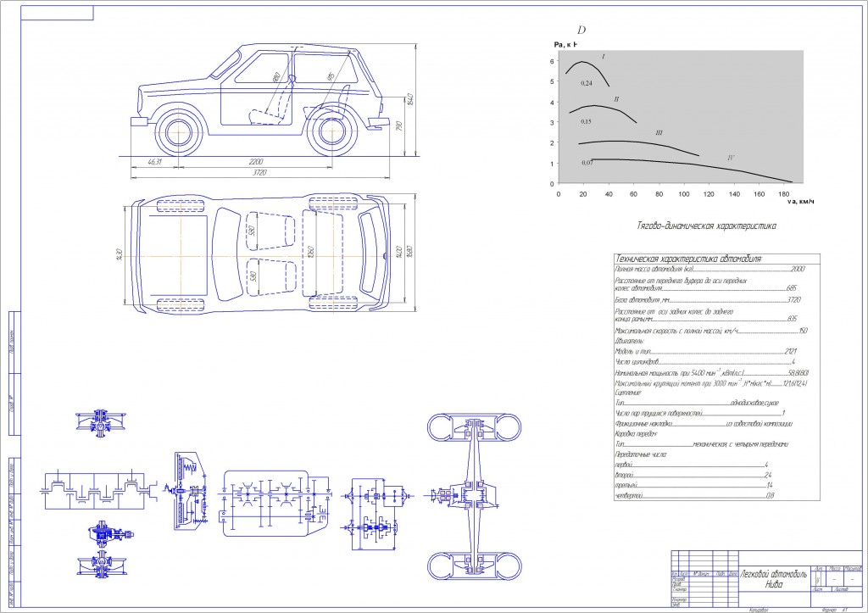Image resolution: width=868 pixels, height=613 pixels.
Task: Select the text 'однодисковое, сухое'
Action: [754, 403]
